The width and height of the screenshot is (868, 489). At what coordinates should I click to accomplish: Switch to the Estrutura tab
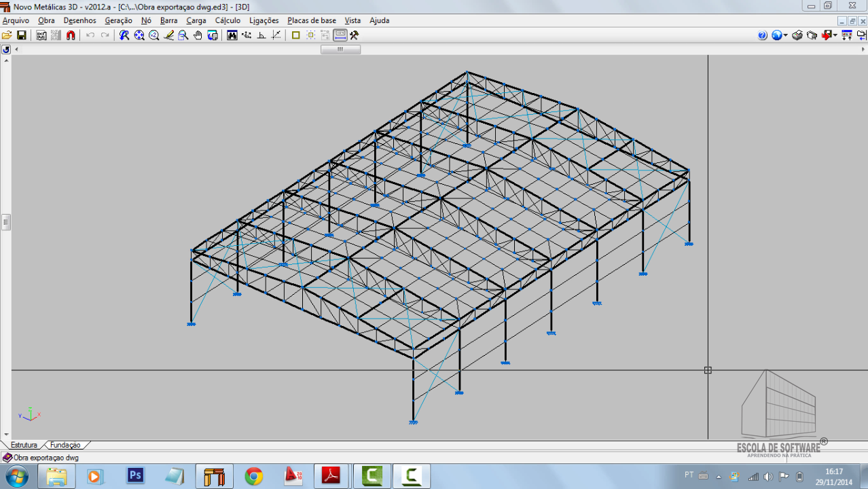[24, 445]
